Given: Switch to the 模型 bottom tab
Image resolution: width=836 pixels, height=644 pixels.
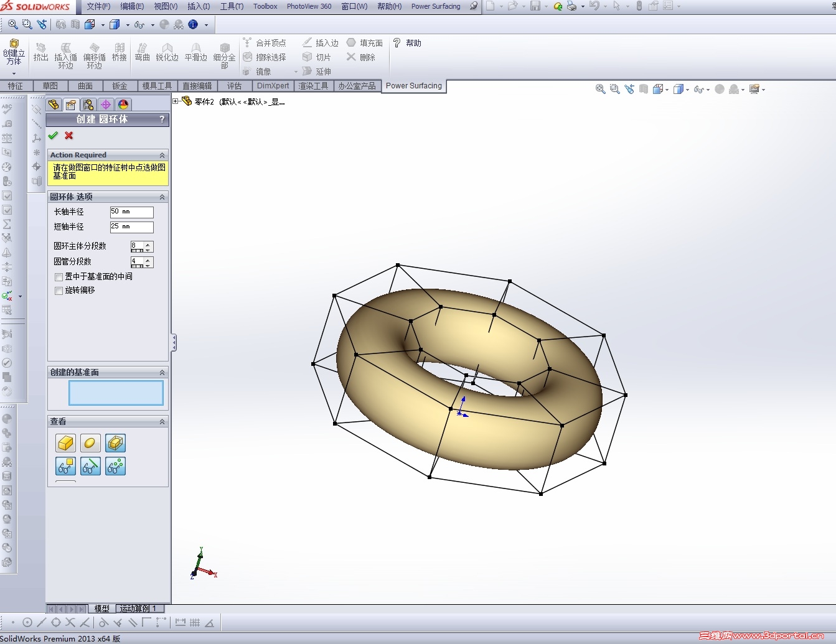Looking at the screenshot, I should 101,609.
